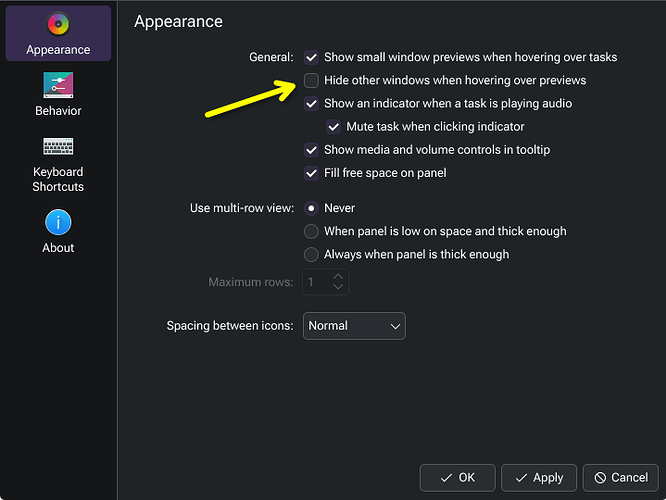Click the General: label

[271, 57]
